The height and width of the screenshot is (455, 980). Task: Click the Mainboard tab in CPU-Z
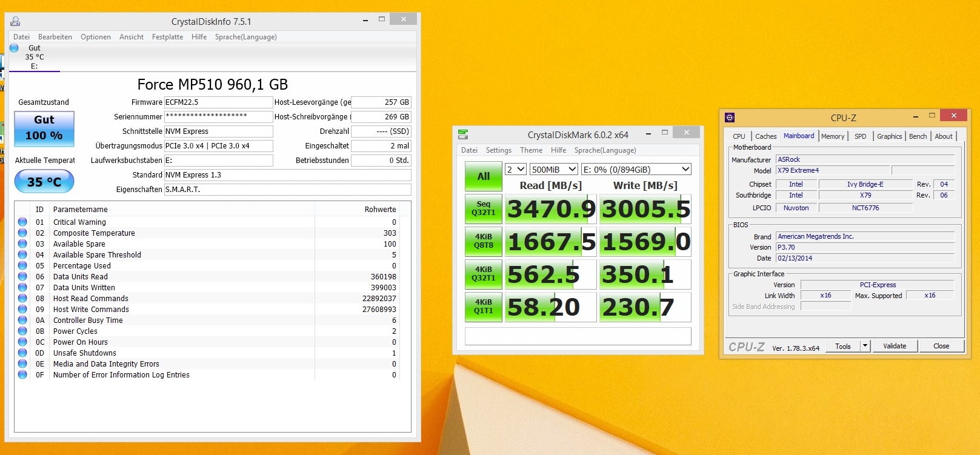pos(799,136)
